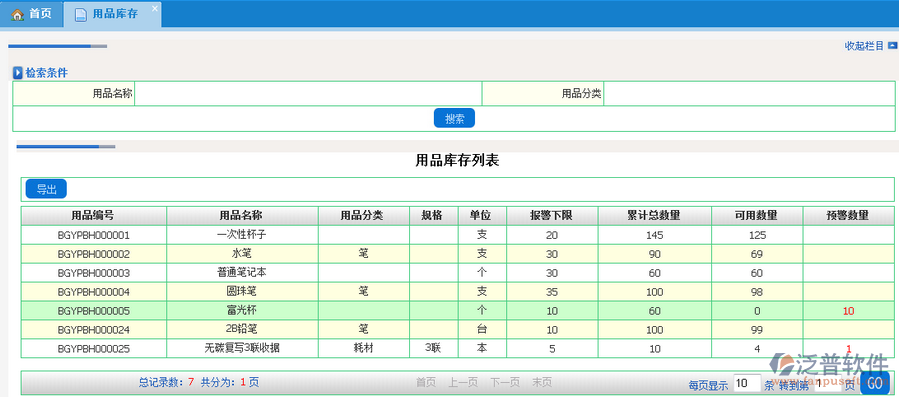Image resolution: width=899 pixels, height=397 pixels.
Task: Click the home icon in 首页 tab
Action: pyautogui.click(x=18, y=14)
